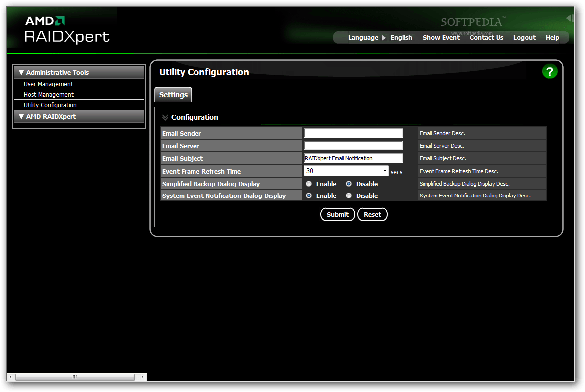Disable Simplified Backup Dialog Display
The height and width of the screenshot is (392, 585).
pyautogui.click(x=349, y=184)
